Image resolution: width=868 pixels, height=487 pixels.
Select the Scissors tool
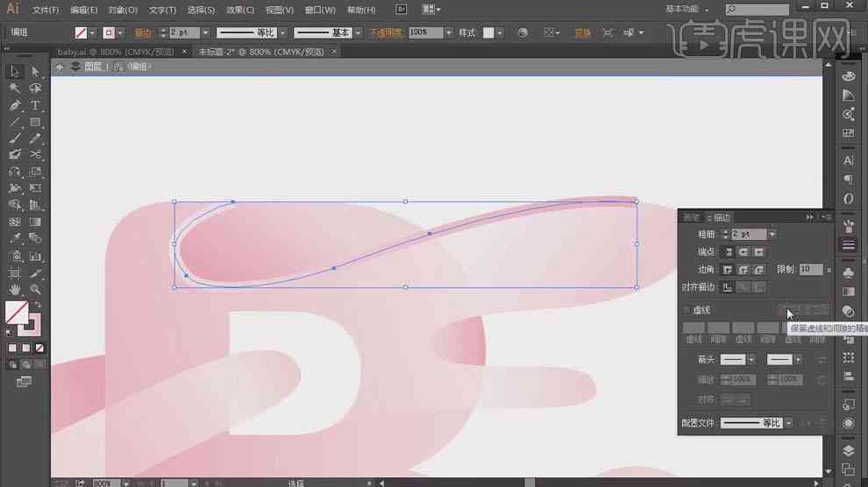pos(35,155)
